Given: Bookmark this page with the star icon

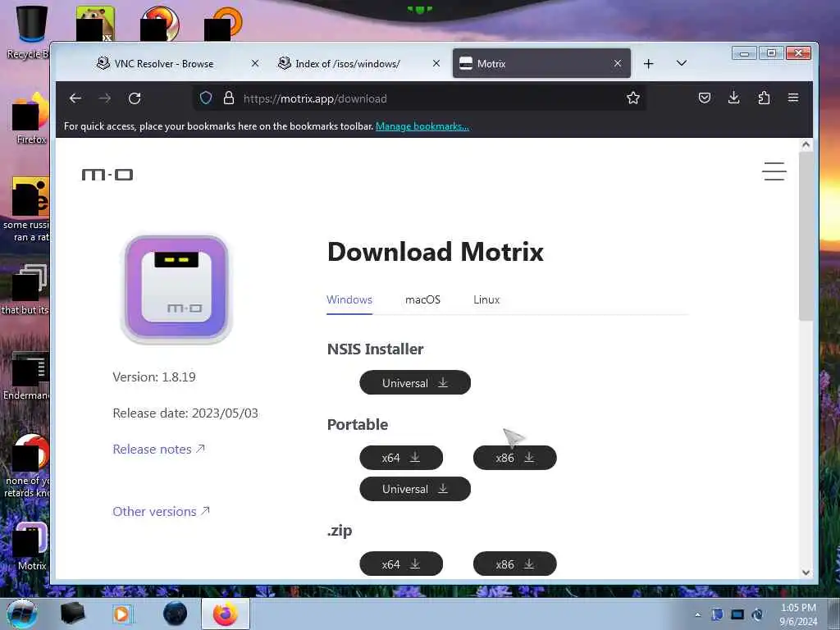Looking at the screenshot, I should 632,98.
